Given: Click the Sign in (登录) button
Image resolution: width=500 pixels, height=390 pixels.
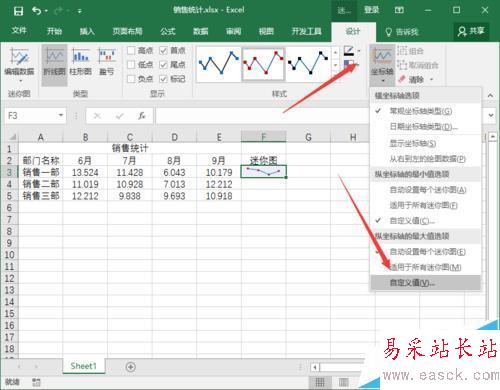Looking at the screenshot, I should coord(372,10).
